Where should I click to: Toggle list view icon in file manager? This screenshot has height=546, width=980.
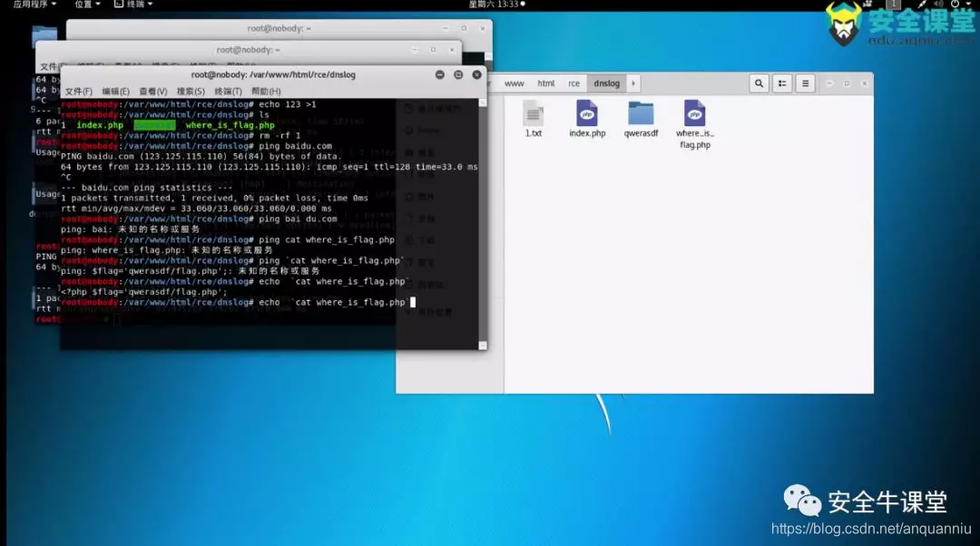(782, 83)
